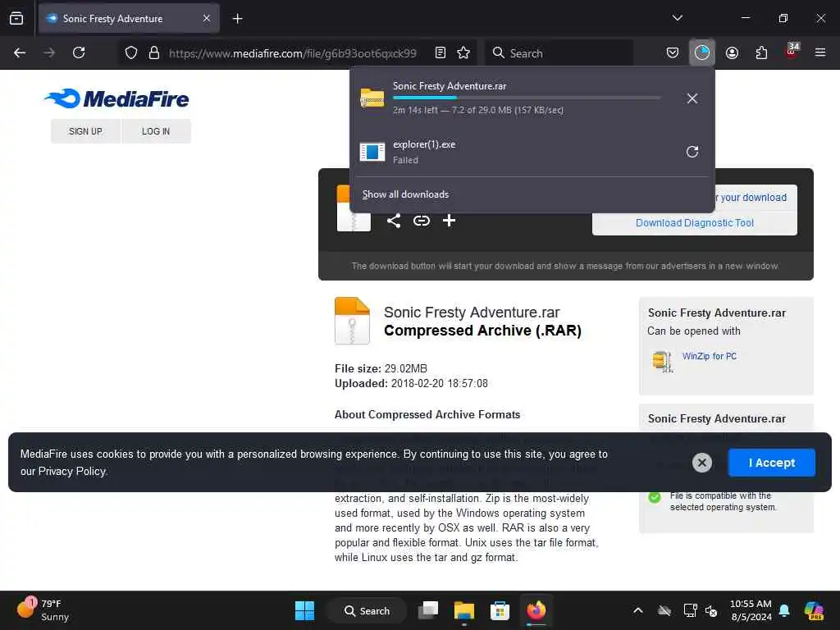Screen dimensions: 840x630
Task: Reload the current MediaFire page
Action: pyautogui.click(x=79, y=52)
